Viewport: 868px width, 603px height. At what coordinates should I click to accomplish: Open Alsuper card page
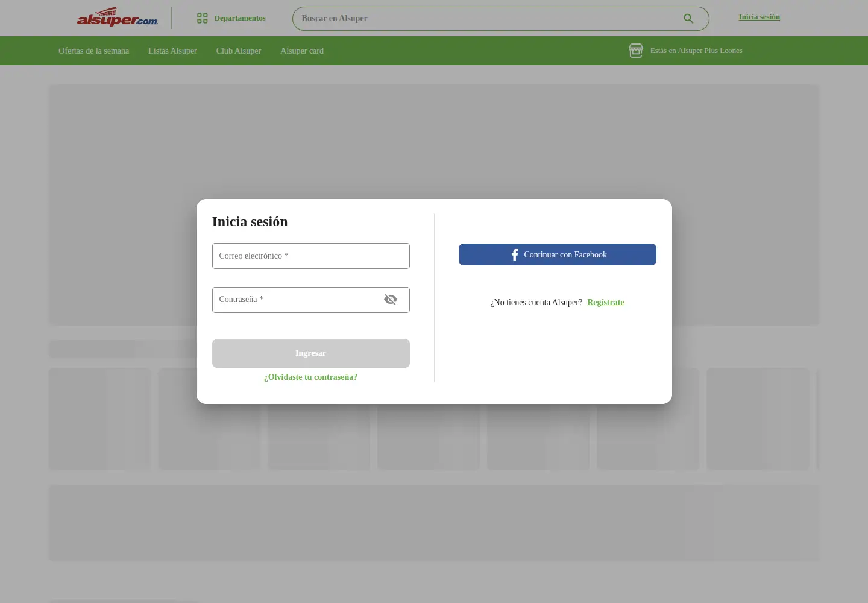click(302, 51)
